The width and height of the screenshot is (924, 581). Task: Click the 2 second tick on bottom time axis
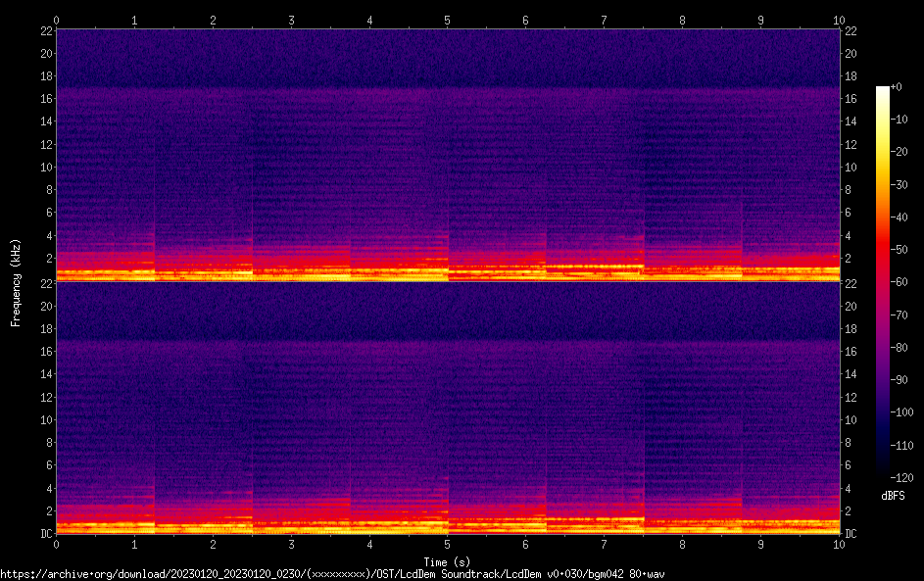(213, 544)
